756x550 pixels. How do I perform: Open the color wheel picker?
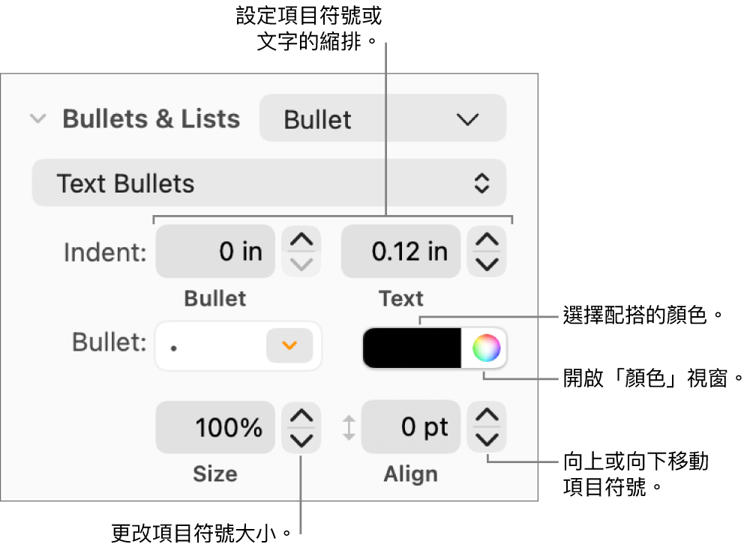pos(486,348)
